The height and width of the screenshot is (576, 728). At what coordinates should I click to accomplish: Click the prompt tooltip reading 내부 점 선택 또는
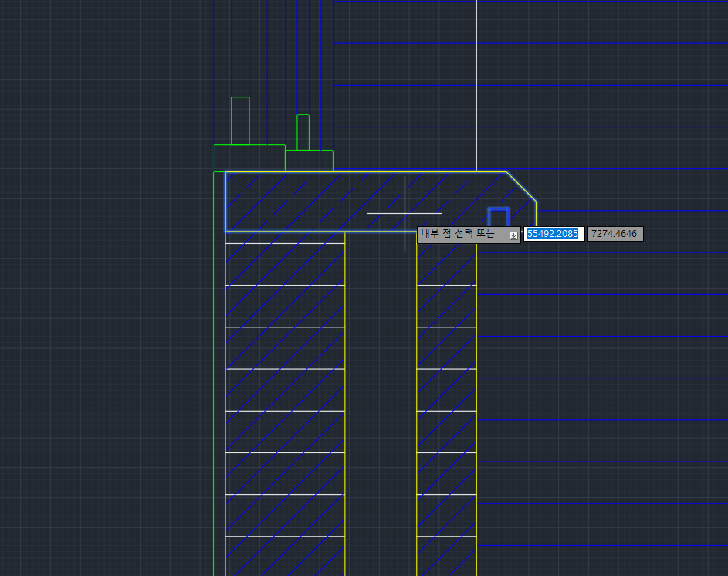coord(469,235)
